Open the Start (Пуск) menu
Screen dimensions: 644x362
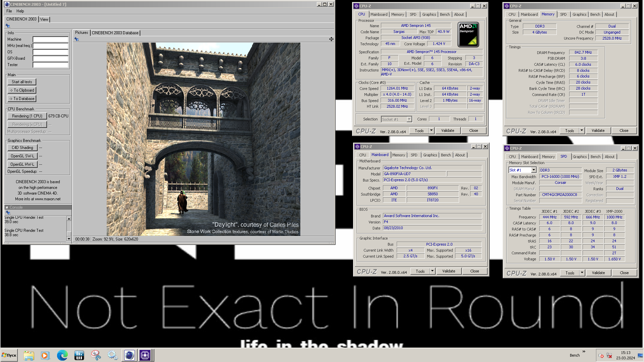pos(9,355)
